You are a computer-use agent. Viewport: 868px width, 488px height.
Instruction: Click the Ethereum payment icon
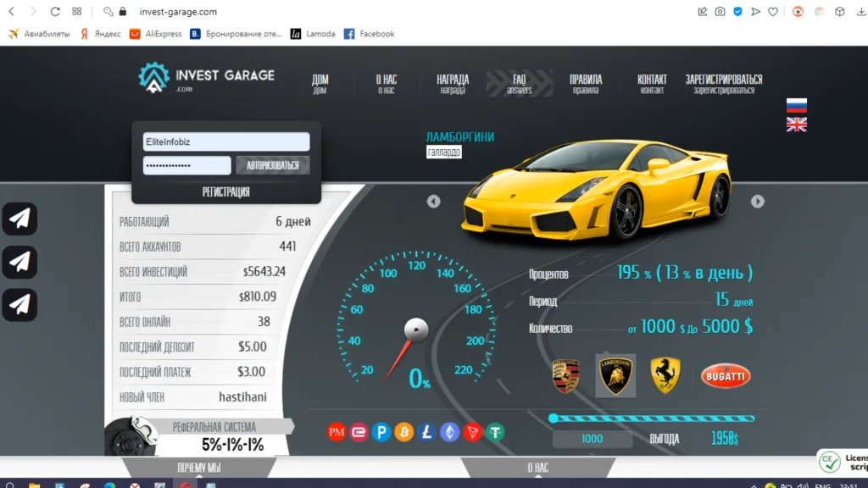[x=450, y=432]
